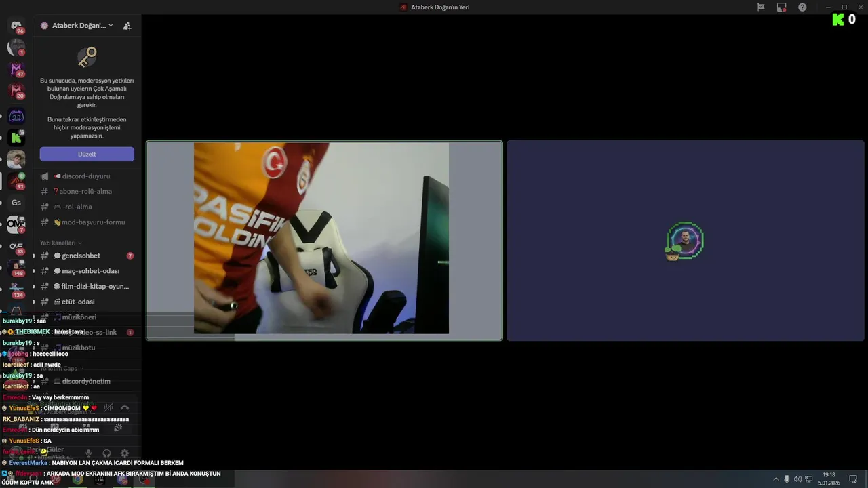Show hidden system tray icons

[776, 479]
